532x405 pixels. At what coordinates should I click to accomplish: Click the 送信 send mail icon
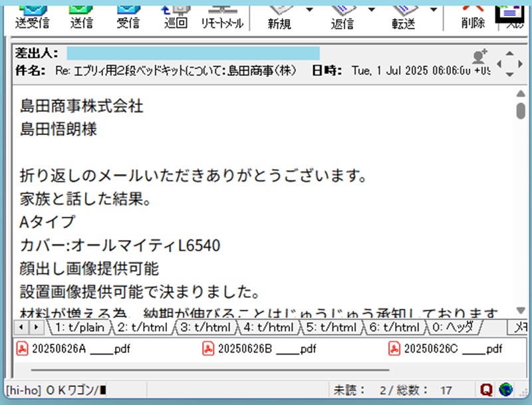81,15
